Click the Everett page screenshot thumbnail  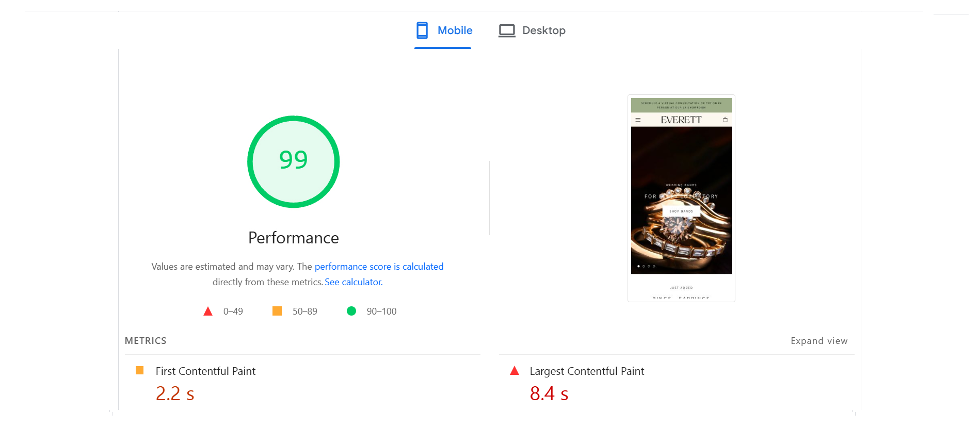pos(681,199)
